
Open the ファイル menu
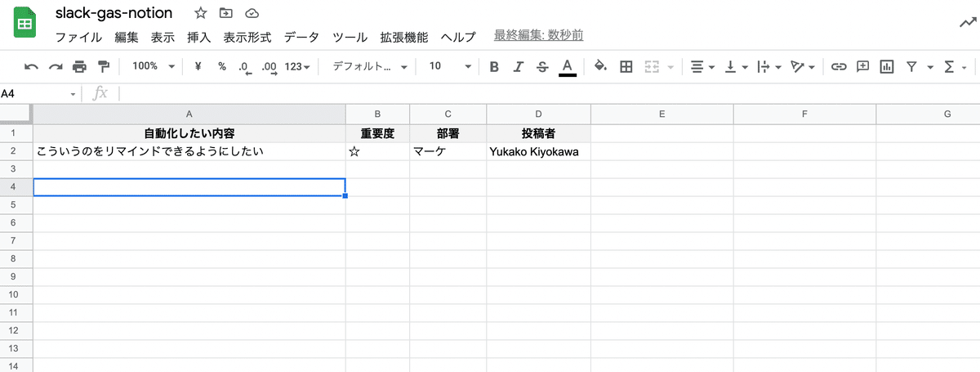click(78, 37)
